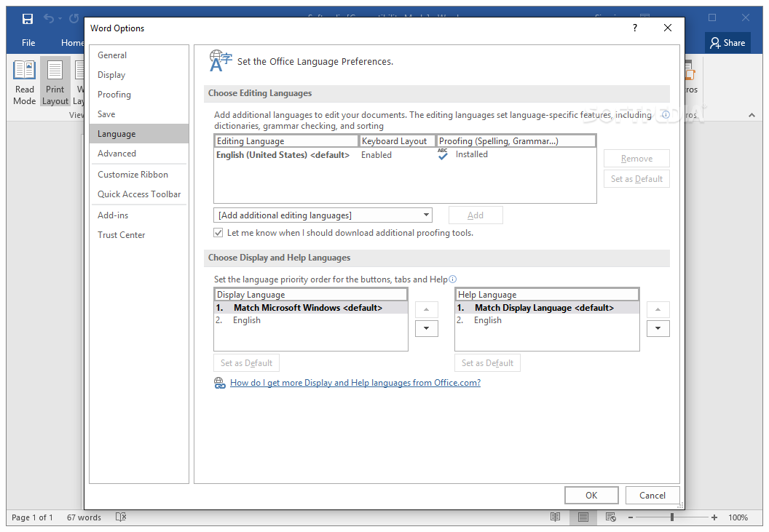Click info icon after buttons, tabs and Help
This screenshot has width=769, height=532.
(453, 279)
